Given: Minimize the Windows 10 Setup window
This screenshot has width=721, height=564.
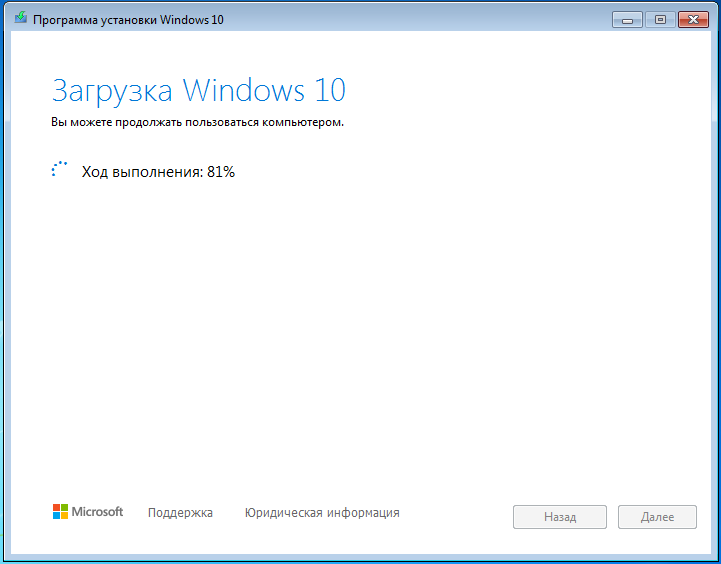Looking at the screenshot, I should pyautogui.click(x=627, y=20).
